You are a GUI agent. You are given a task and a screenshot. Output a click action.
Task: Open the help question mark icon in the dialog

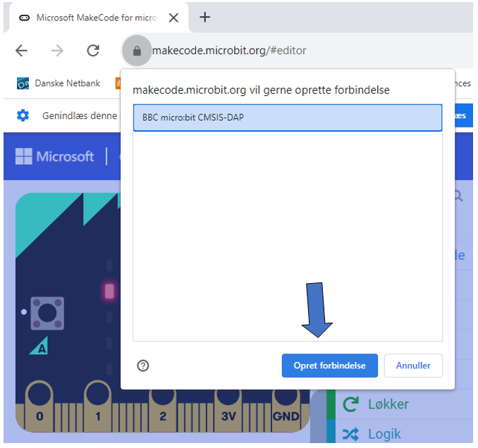pyautogui.click(x=143, y=366)
